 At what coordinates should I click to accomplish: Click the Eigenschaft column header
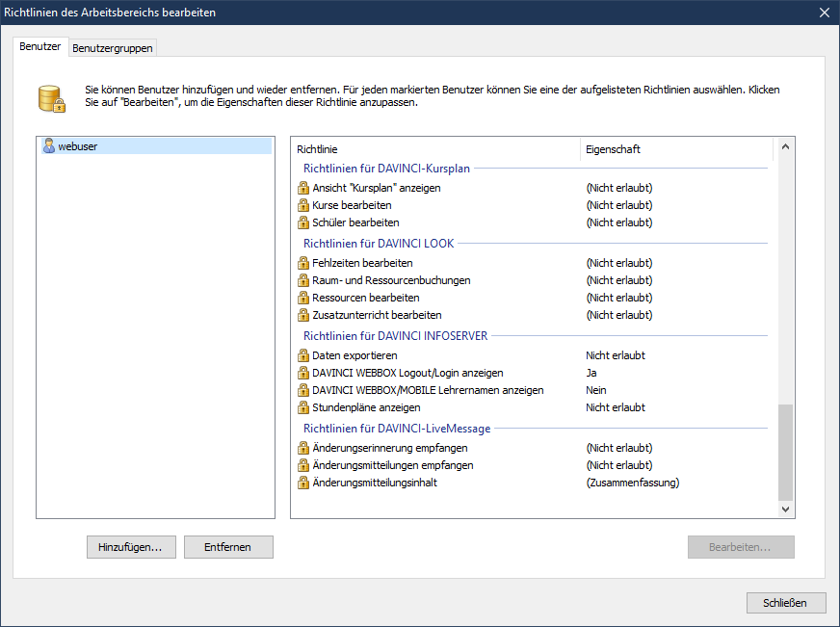674,149
